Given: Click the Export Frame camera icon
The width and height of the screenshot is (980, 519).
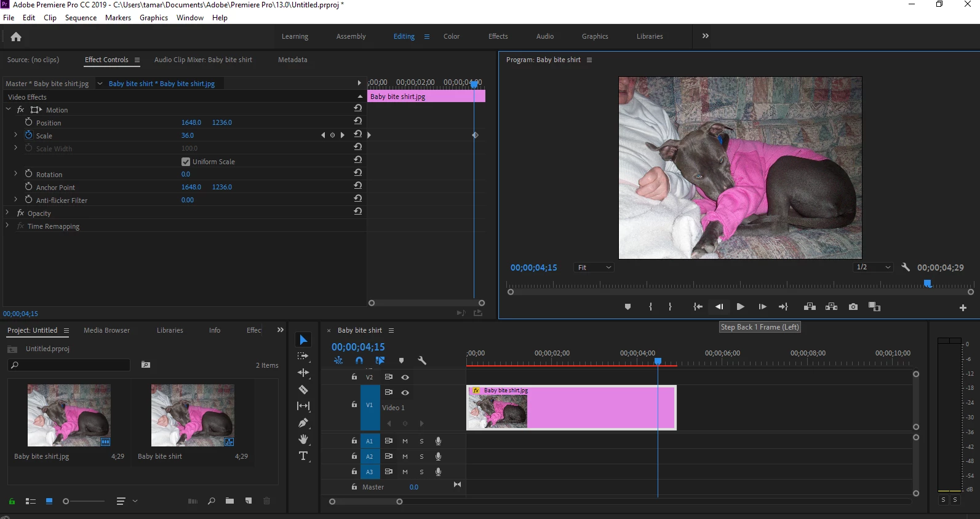Looking at the screenshot, I should [853, 307].
